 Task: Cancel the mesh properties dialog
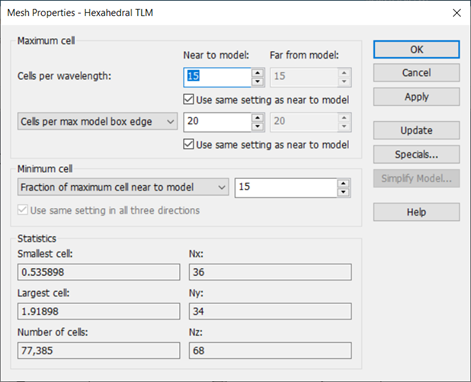click(416, 73)
